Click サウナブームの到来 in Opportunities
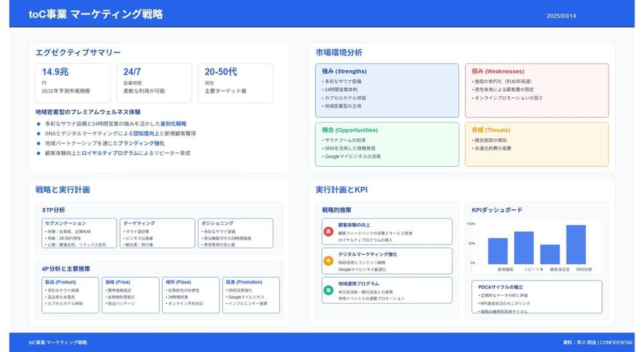Screen dimensions: 644x352 (x=345, y=140)
